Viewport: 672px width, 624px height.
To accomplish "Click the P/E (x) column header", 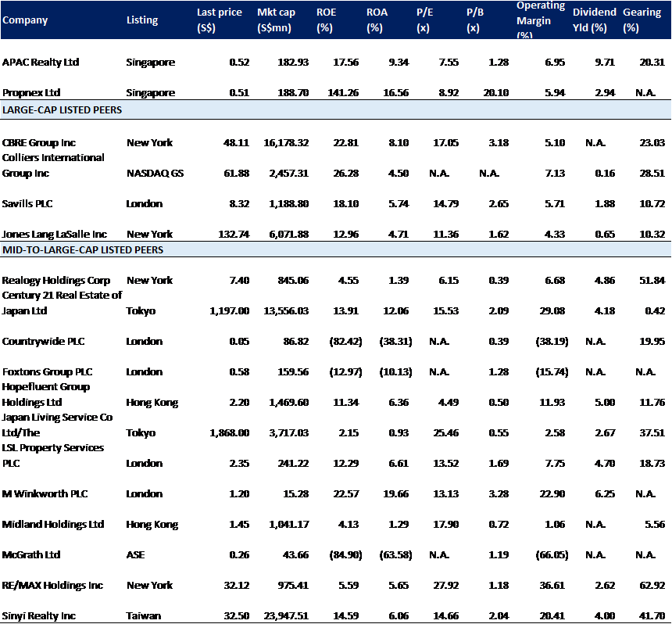I will point(425,20).
